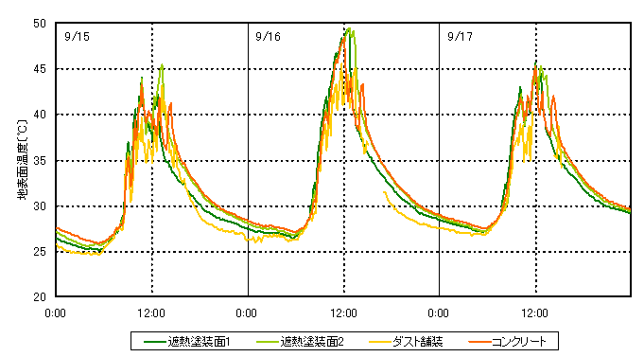
Task: Click the leftmost 0:00 x-axis label
Action: point(55,313)
